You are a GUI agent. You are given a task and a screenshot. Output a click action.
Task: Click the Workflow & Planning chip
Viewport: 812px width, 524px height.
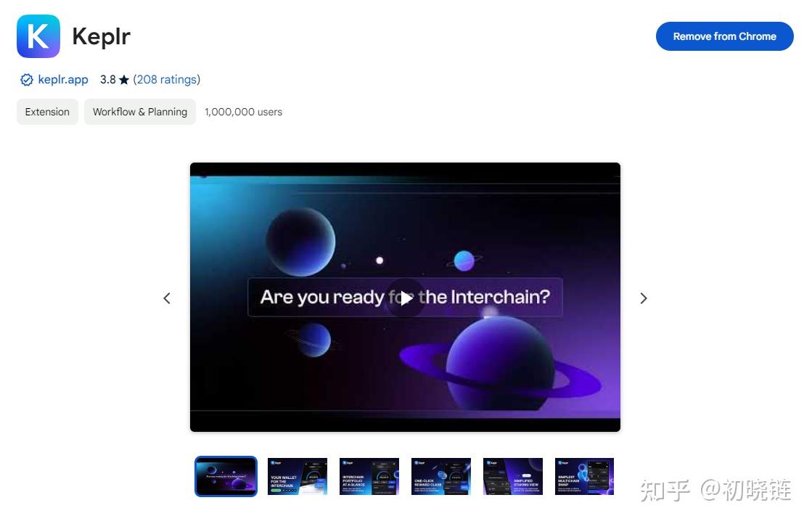(x=140, y=112)
